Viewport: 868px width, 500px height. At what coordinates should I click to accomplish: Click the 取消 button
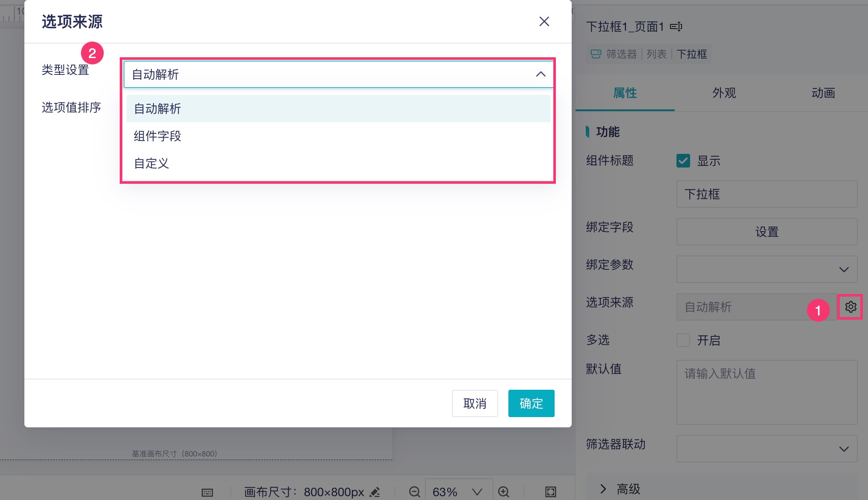[475, 403]
